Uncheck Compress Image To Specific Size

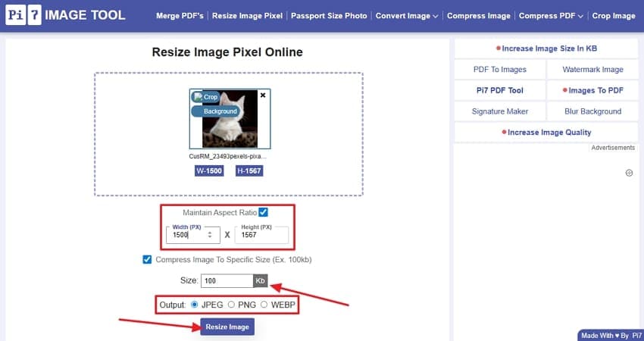147,260
